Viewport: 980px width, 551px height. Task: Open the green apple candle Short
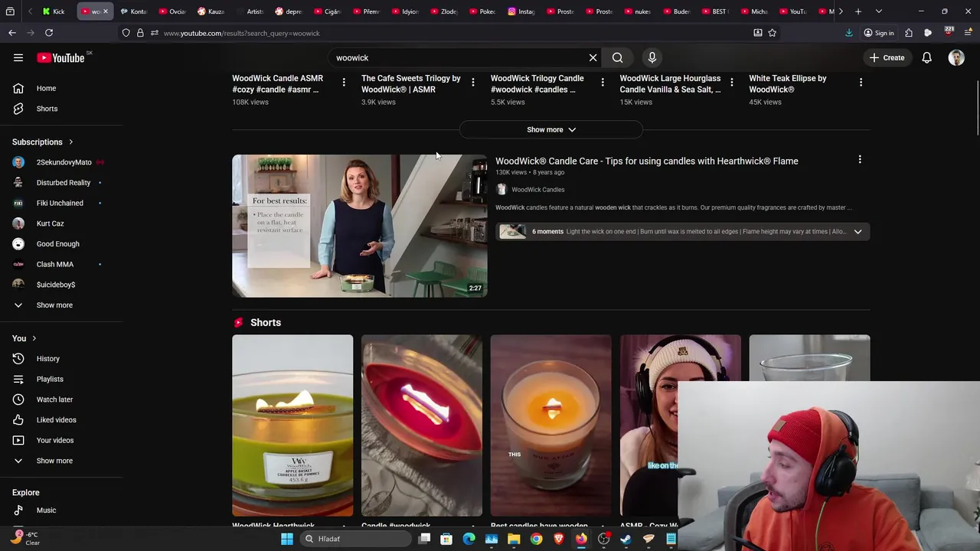(292, 425)
